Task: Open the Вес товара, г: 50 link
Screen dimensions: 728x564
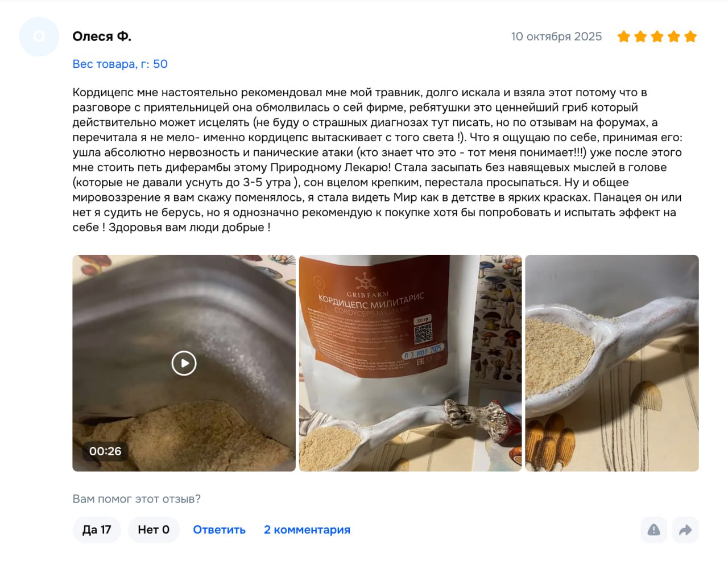Action: 120,64
